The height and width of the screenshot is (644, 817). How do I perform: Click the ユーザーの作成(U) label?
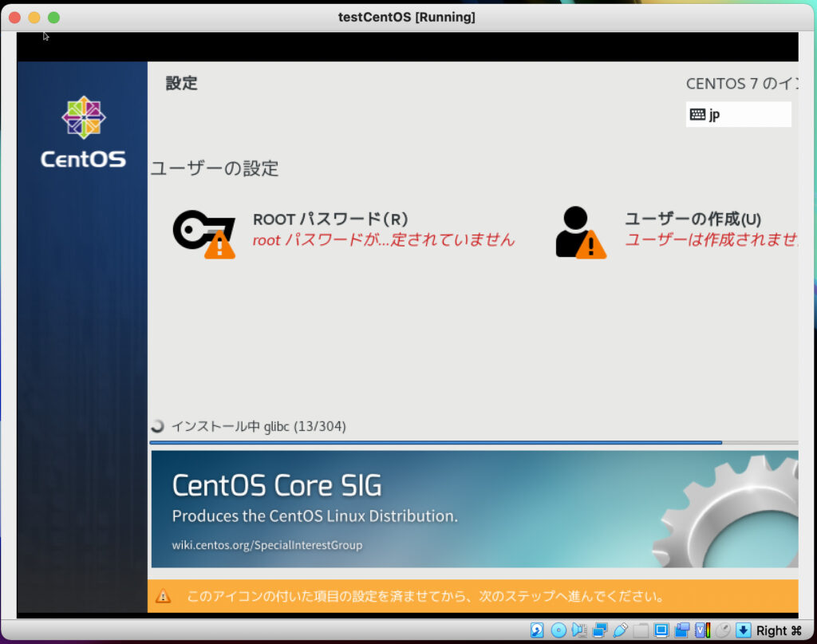(693, 219)
